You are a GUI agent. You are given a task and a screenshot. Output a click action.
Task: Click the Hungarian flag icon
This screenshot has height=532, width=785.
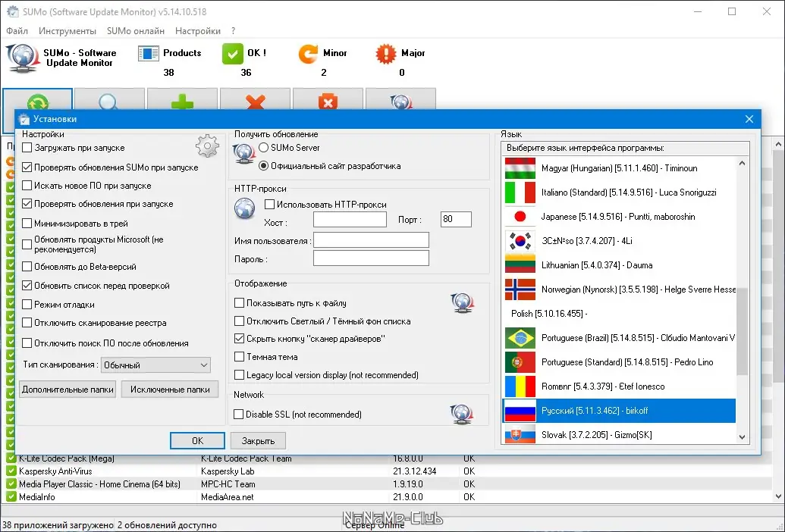point(520,168)
